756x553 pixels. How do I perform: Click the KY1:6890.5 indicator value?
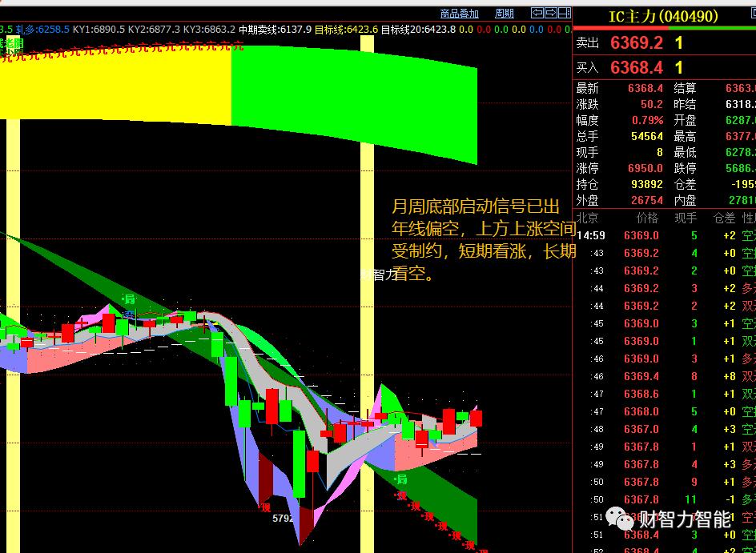coord(99,30)
